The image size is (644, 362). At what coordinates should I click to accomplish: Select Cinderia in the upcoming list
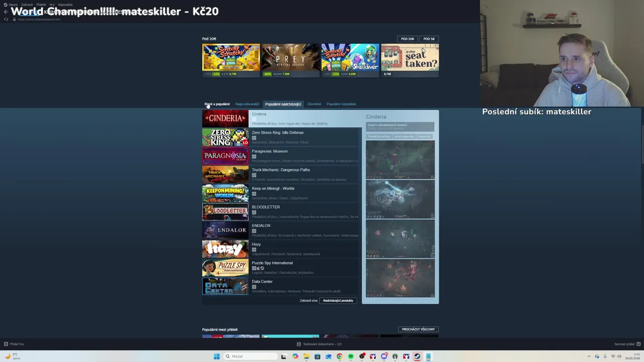click(x=282, y=118)
